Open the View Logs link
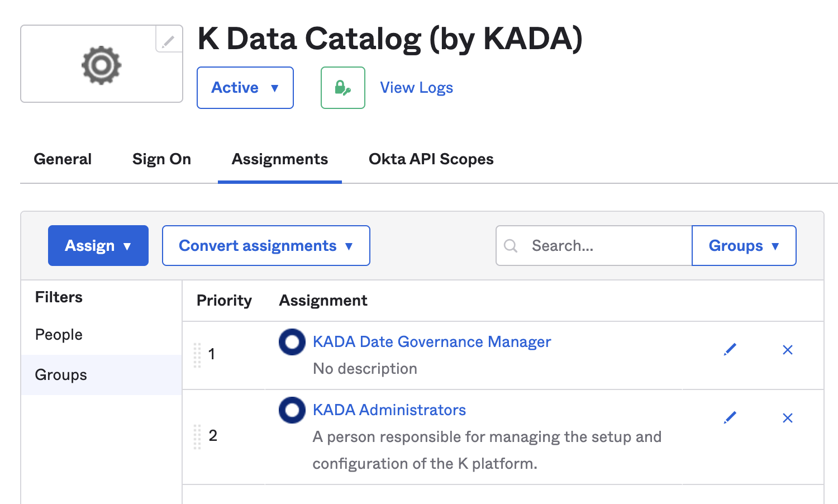The width and height of the screenshot is (838, 504). point(416,88)
